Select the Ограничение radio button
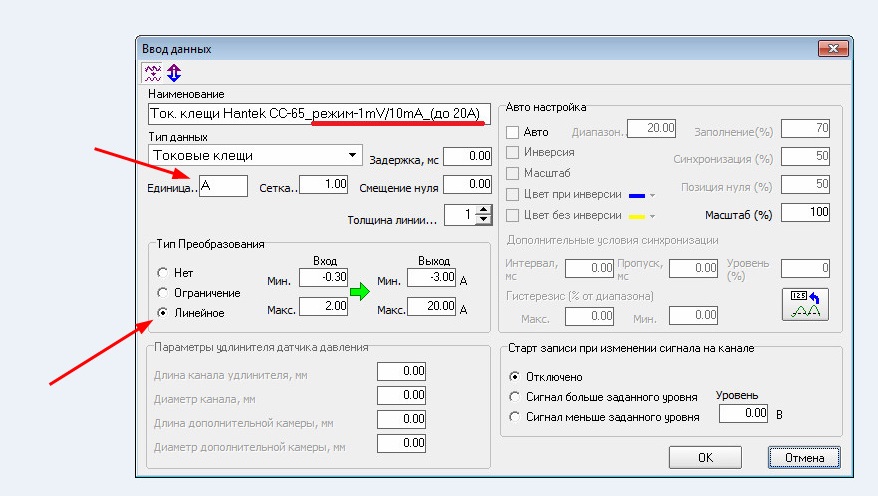The height and width of the screenshot is (496, 878). (x=162, y=293)
